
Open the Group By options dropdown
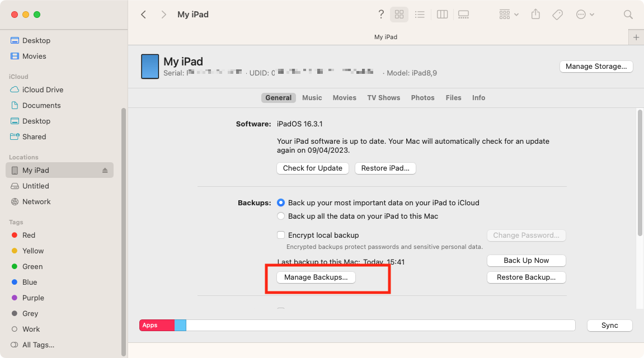pos(509,15)
